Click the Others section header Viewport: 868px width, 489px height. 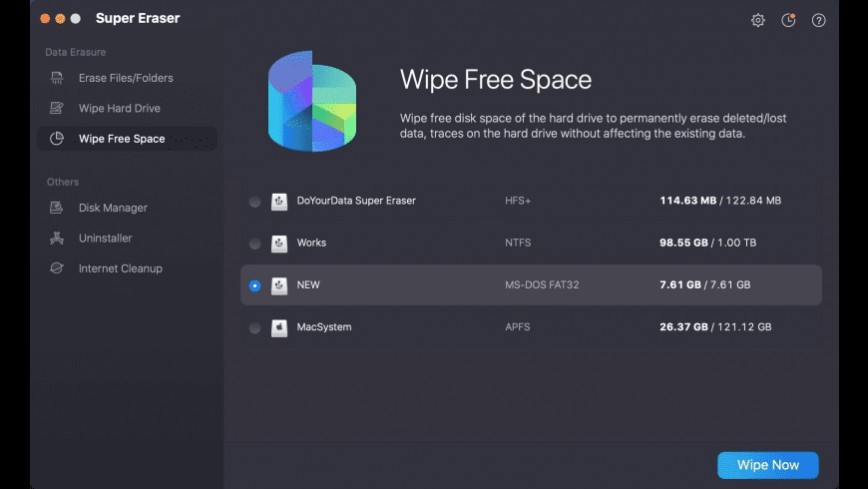click(63, 182)
